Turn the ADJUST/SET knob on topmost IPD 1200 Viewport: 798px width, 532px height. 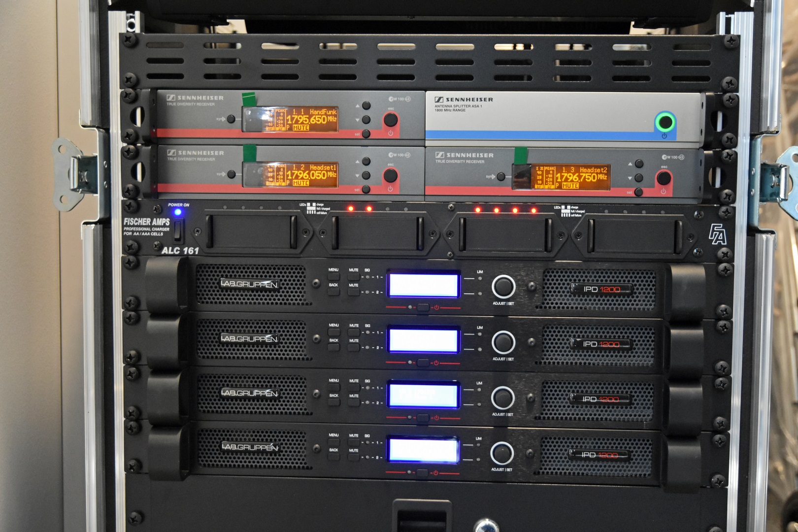503,286
